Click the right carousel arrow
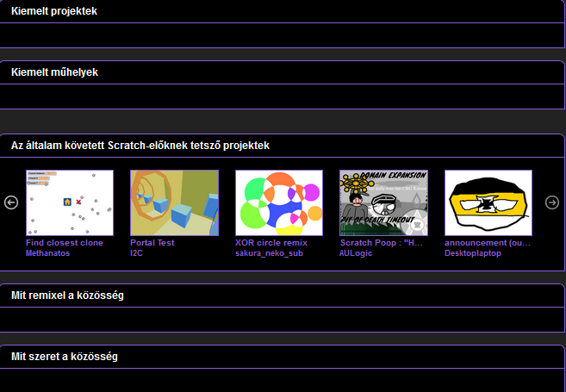 coord(552,202)
